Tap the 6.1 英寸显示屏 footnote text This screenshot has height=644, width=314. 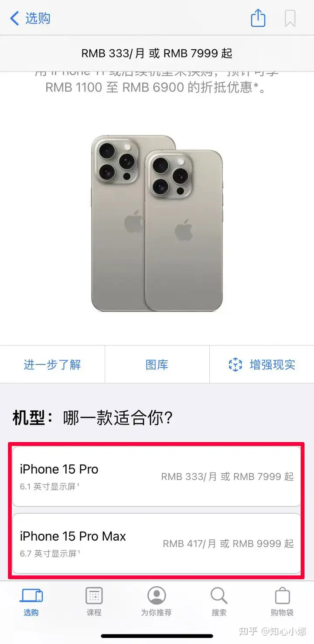click(49, 486)
